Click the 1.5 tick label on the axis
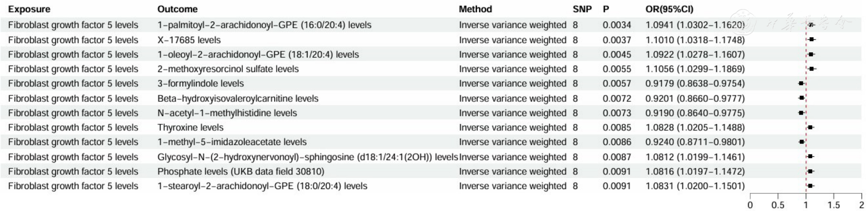The width and height of the screenshot is (868, 211). (x=833, y=205)
